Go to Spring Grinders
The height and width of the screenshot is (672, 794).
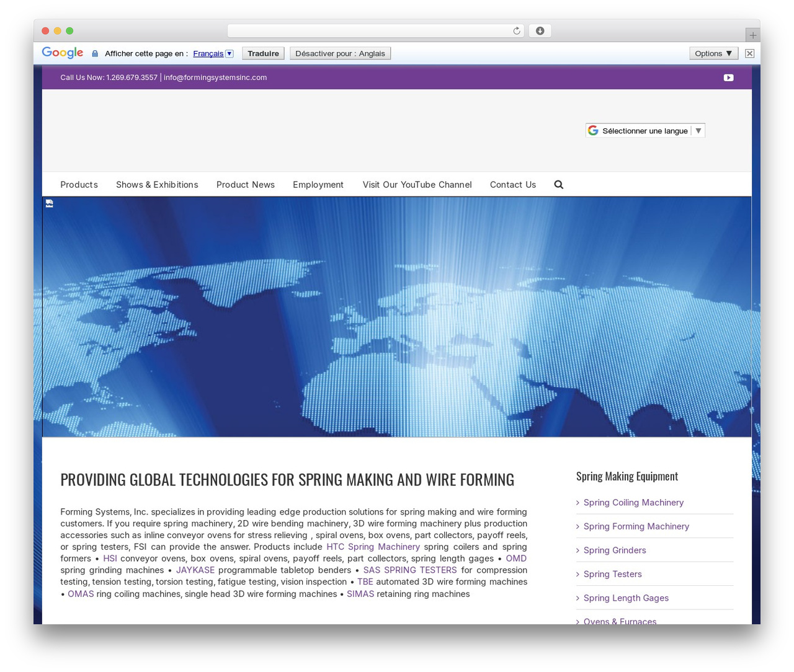tap(615, 550)
